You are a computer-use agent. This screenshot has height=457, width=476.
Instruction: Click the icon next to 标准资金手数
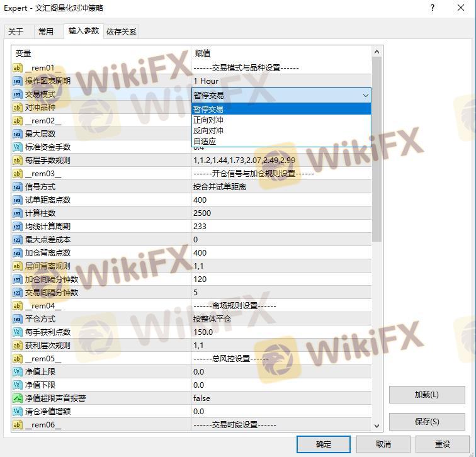[x=18, y=147]
